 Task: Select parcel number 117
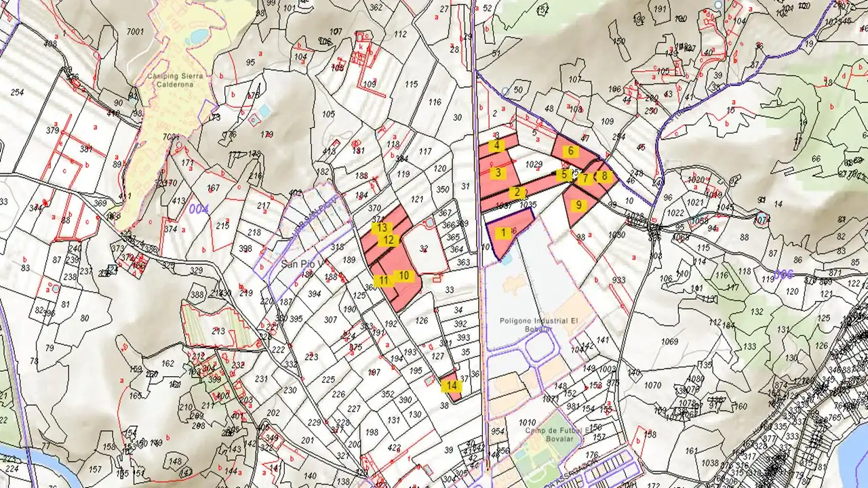426,151
